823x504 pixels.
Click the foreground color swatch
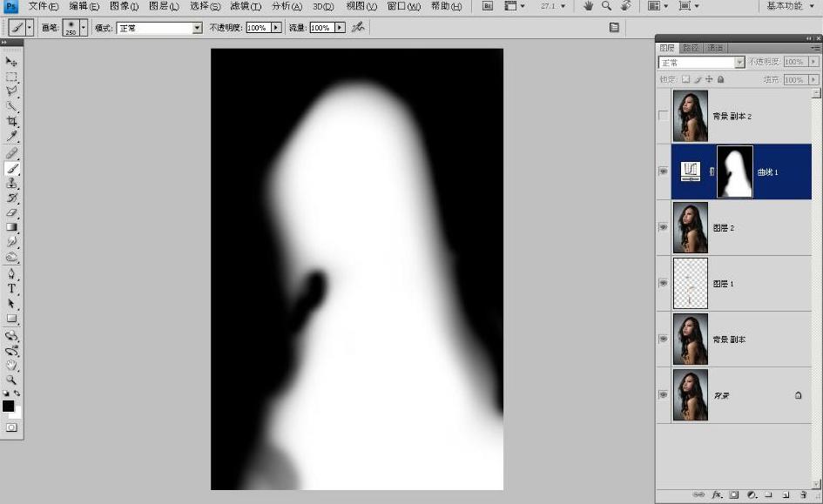point(8,406)
